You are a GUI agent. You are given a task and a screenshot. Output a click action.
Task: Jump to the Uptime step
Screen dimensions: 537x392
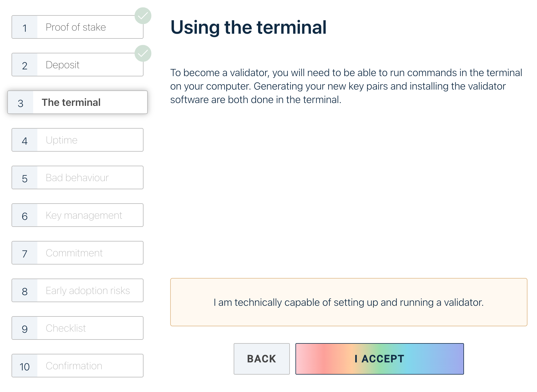click(x=77, y=140)
